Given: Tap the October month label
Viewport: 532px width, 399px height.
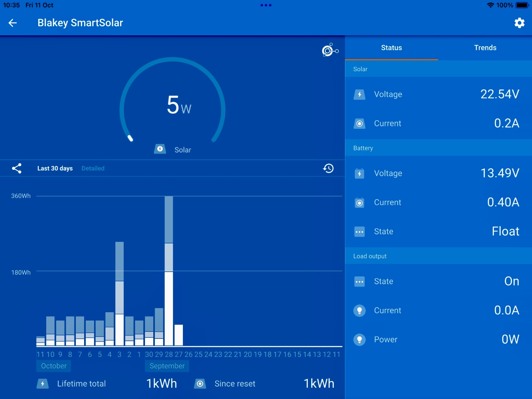Looking at the screenshot, I should click(x=54, y=366).
